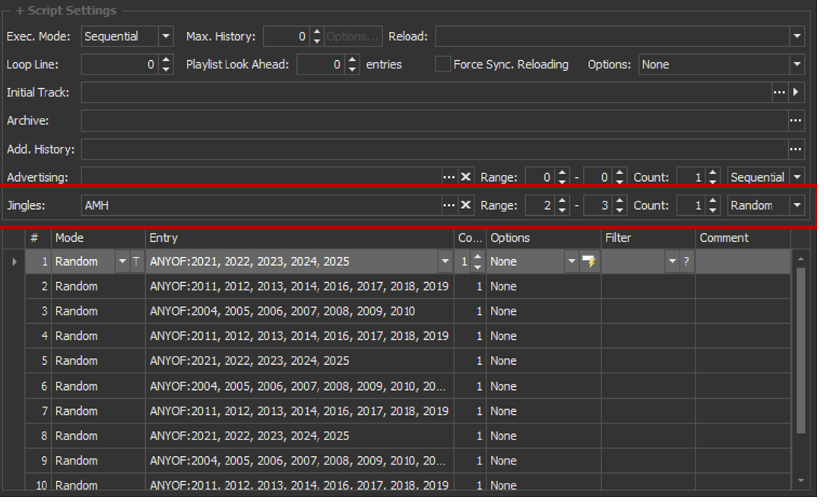Viewport: 824px width, 504px height.
Task: Click the Filter question mark icon in row 1
Action: pos(686,262)
